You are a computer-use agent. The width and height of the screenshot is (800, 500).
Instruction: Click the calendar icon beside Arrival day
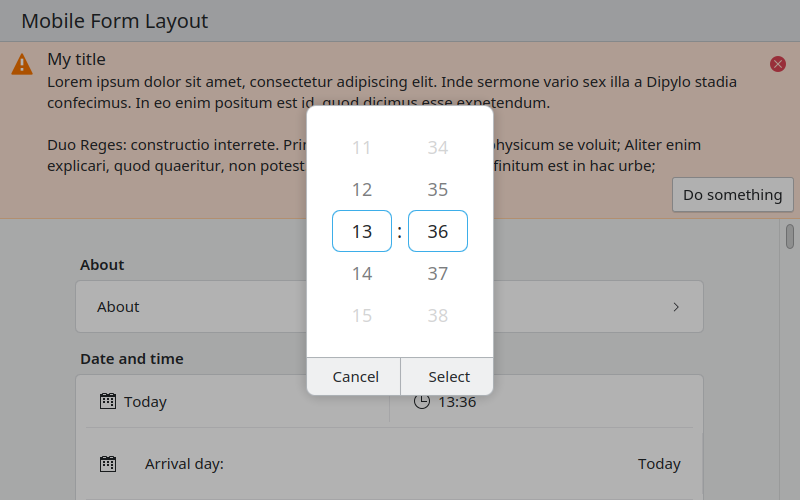[x=108, y=464]
